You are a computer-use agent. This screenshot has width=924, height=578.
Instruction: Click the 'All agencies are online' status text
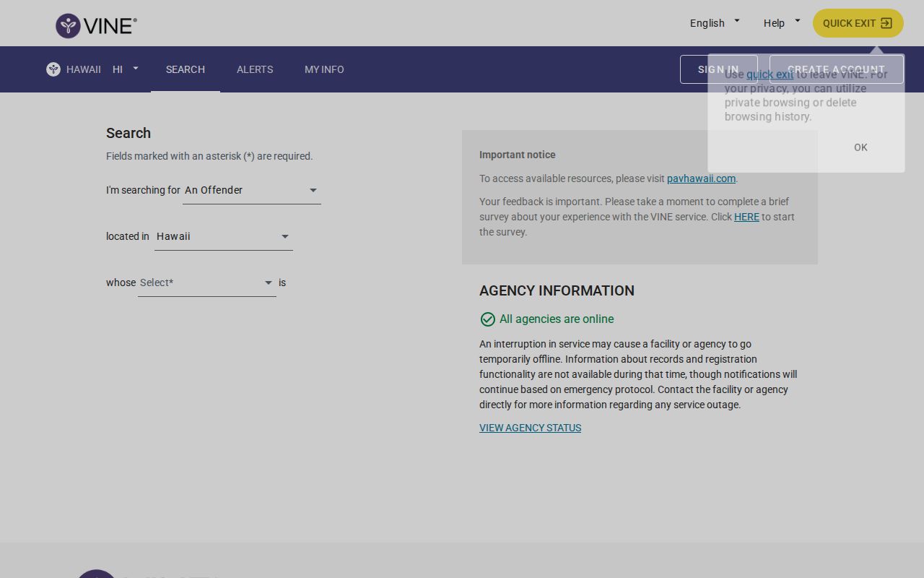pos(557,319)
